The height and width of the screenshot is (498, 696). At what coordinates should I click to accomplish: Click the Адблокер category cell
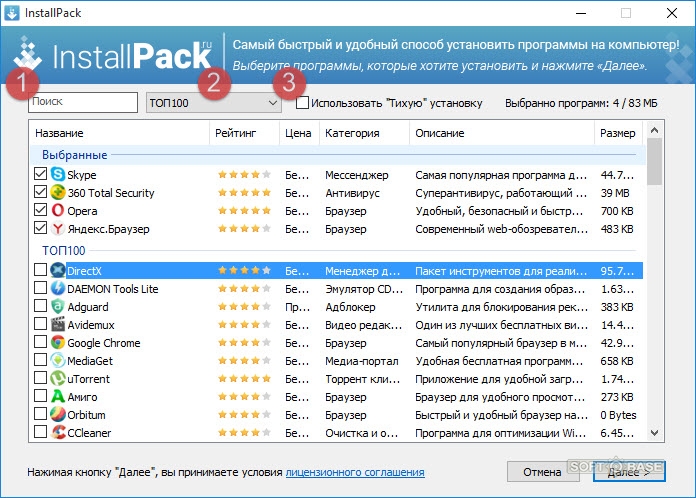[350, 307]
